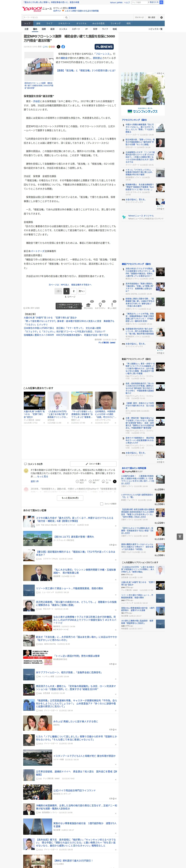
Task: Share article on X icon near headline
Action: (58, 47)
